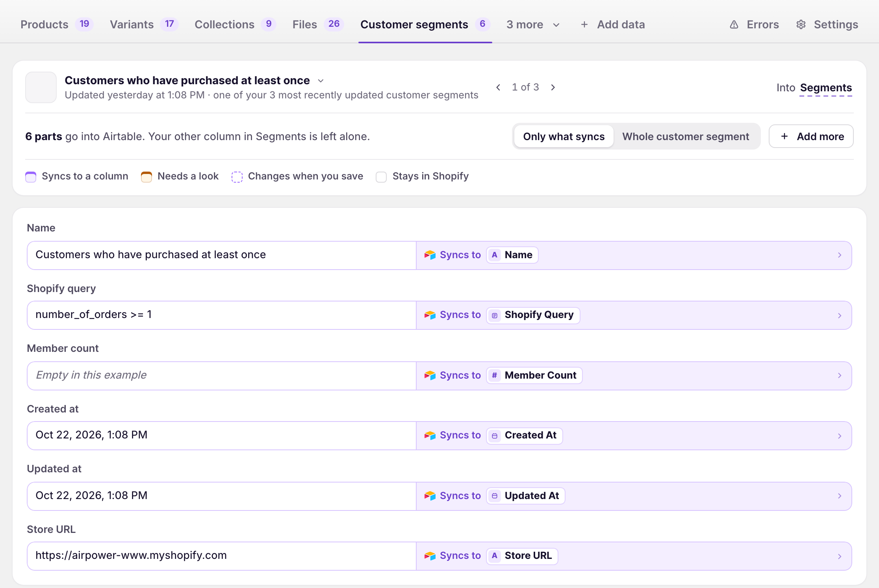Go to next customer segment arrow
The height and width of the screenshot is (588, 879).
(553, 87)
